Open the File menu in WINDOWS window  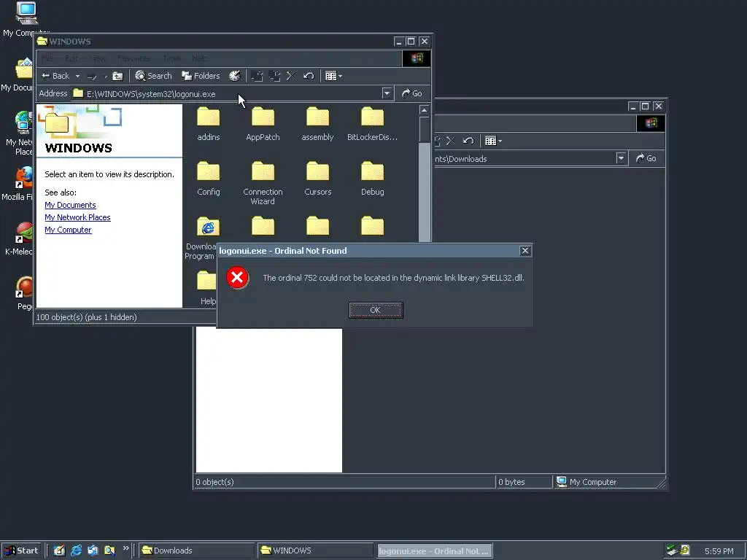(47, 58)
